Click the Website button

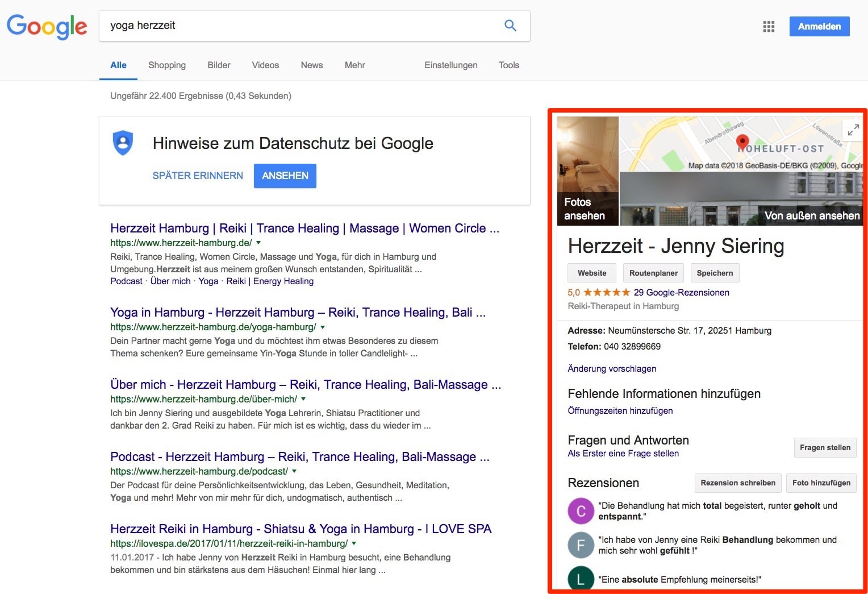click(x=592, y=273)
